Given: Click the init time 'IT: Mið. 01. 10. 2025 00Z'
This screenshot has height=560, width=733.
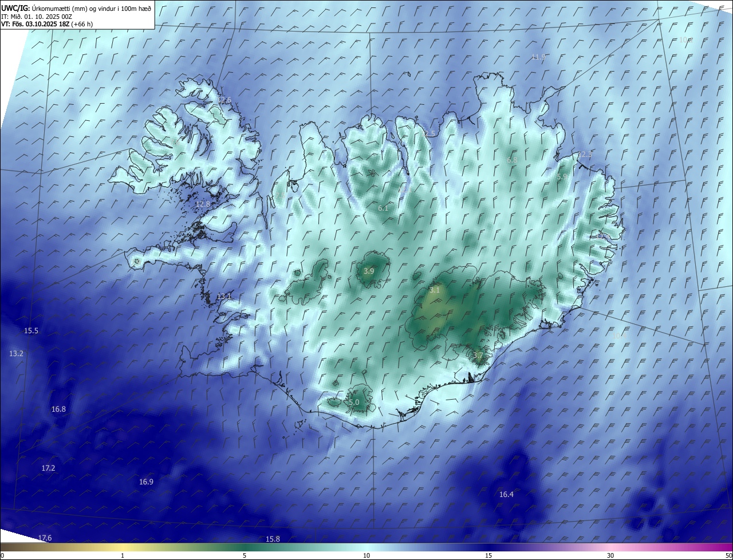Looking at the screenshot, I should (37, 17).
